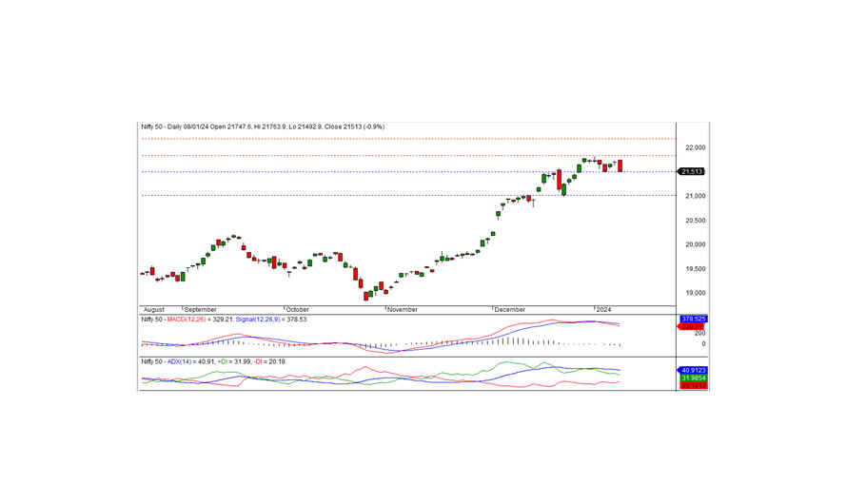Viewport: 847px width, 504px height.
Task: Click the 21,513 current price label
Action: tap(690, 171)
